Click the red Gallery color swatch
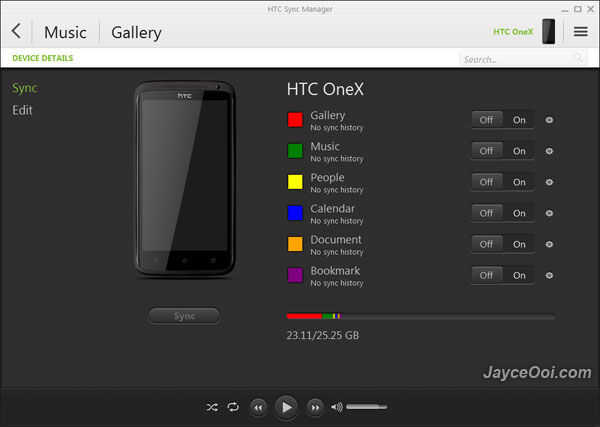The width and height of the screenshot is (600, 427). [295, 120]
